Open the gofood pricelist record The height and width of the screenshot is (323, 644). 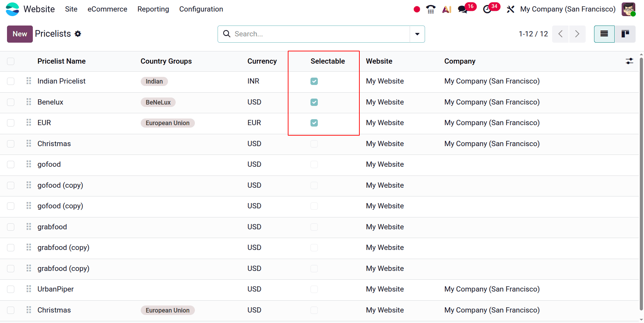tap(49, 164)
